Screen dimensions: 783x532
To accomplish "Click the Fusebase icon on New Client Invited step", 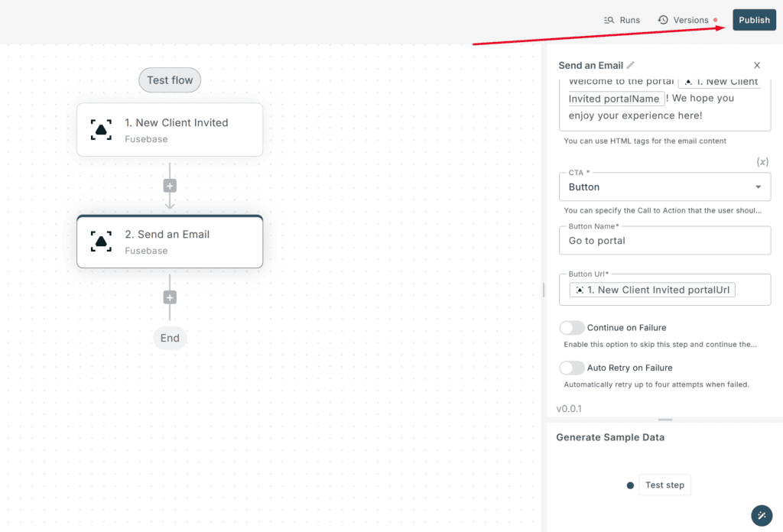I will coord(101,130).
